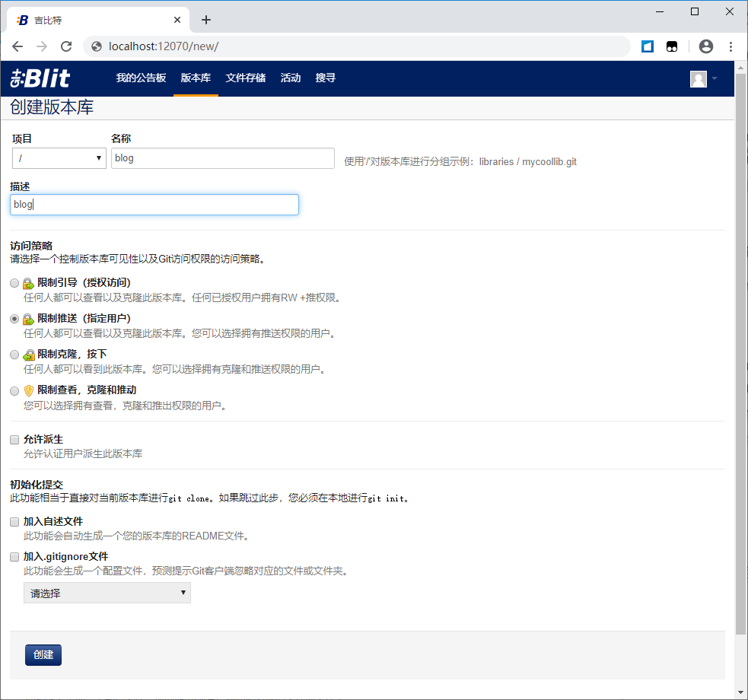Reload the page with browser refresh icon
The height and width of the screenshot is (700, 748).
pos(66,46)
